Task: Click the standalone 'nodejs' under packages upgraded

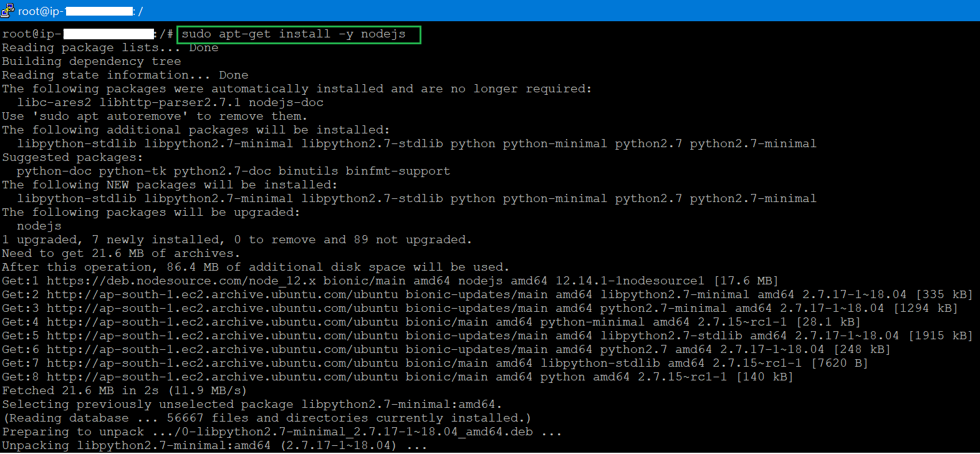Action: (39, 226)
